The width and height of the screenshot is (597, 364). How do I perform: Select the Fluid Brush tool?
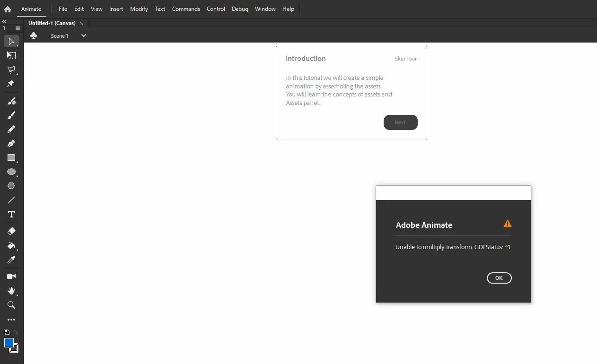(x=11, y=101)
